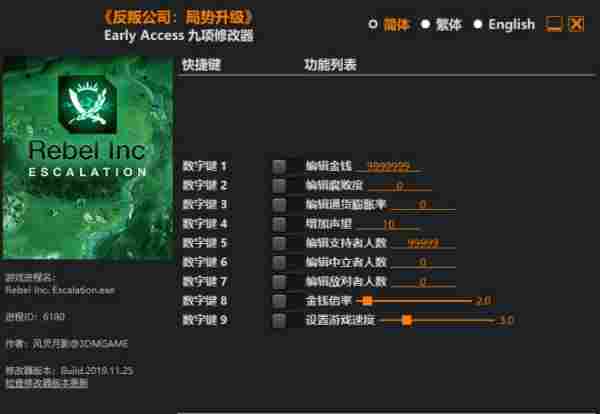Click the 金钱倍率 value 2.0
This screenshot has width=600, height=414.
[x=483, y=301]
